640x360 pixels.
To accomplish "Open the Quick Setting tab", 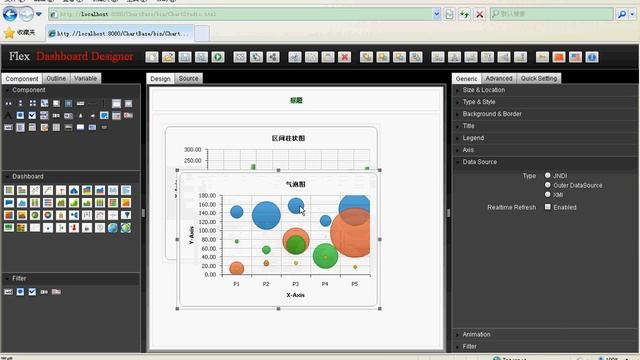I will tap(539, 78).
